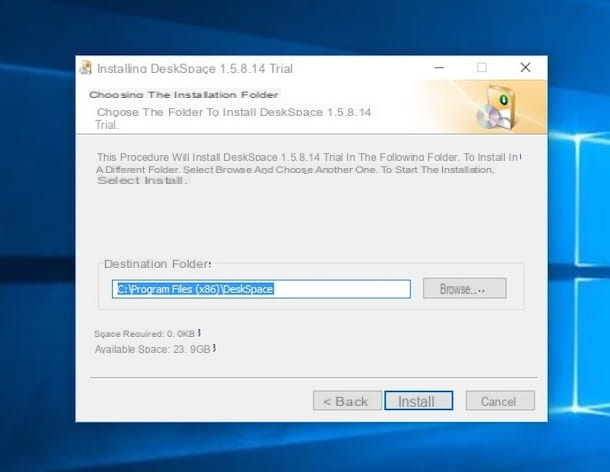Open the Browse... folder picker

point(465,288)
